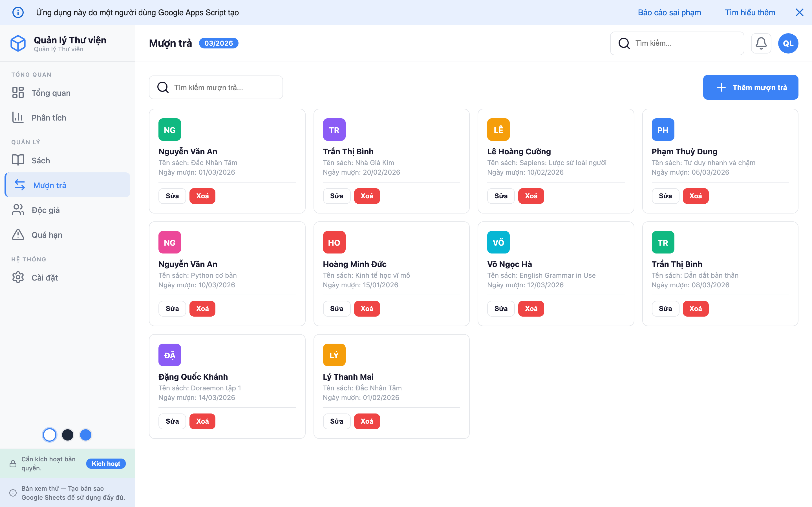The image size is (812, 507).
Task: Open the QL user avatar
Action: (x=788, y=43)
